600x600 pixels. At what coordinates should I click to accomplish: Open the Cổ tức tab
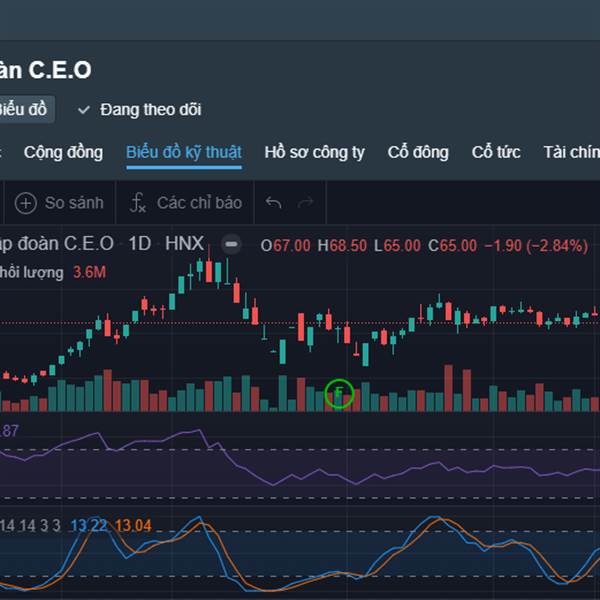click(496, 152)
